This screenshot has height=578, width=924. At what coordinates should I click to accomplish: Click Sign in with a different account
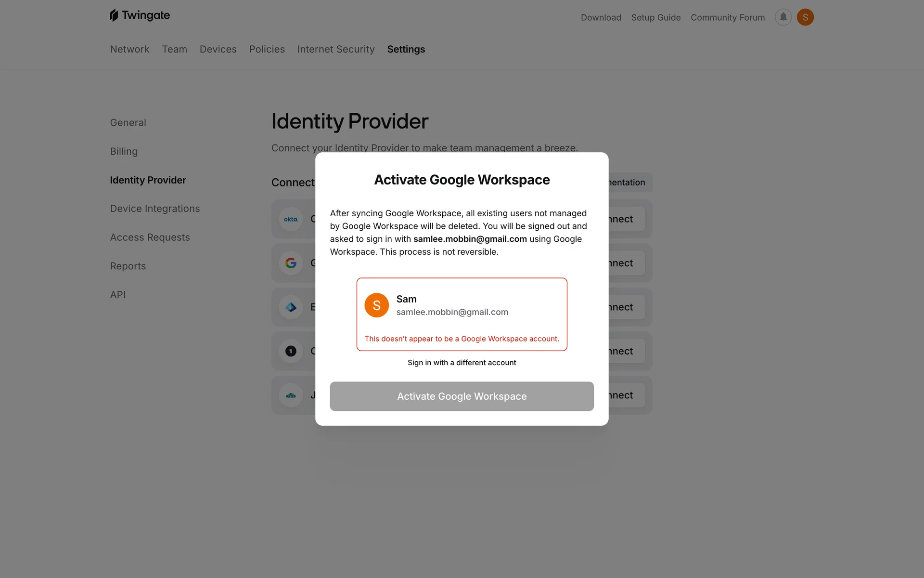[x=462, y=363]
